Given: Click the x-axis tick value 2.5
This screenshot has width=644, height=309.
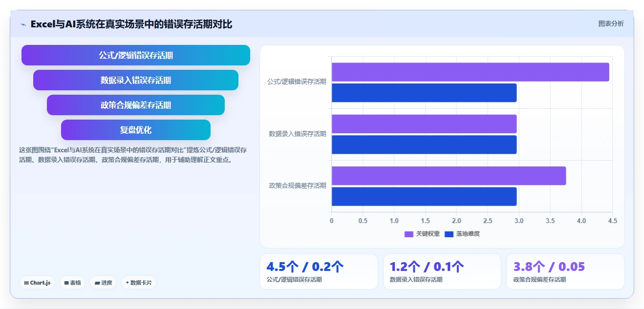Looking at the screenshot, I should coord(488,221).
